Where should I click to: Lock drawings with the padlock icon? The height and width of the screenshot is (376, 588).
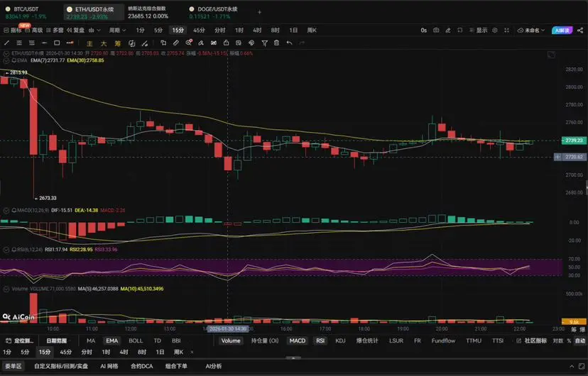tap(226, 43)
